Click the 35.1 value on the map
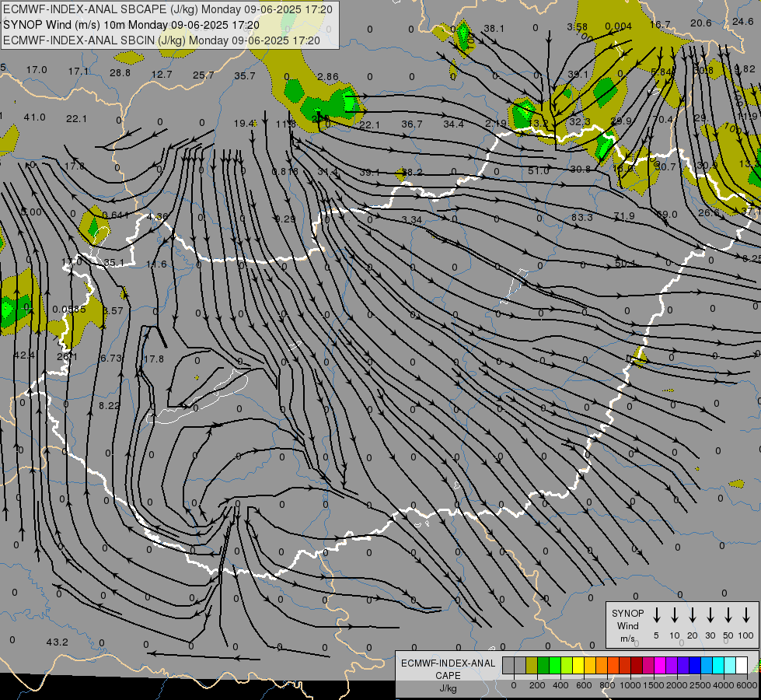Image resolution: width=761 pixels, height=700 pixels. pos(114,263)
